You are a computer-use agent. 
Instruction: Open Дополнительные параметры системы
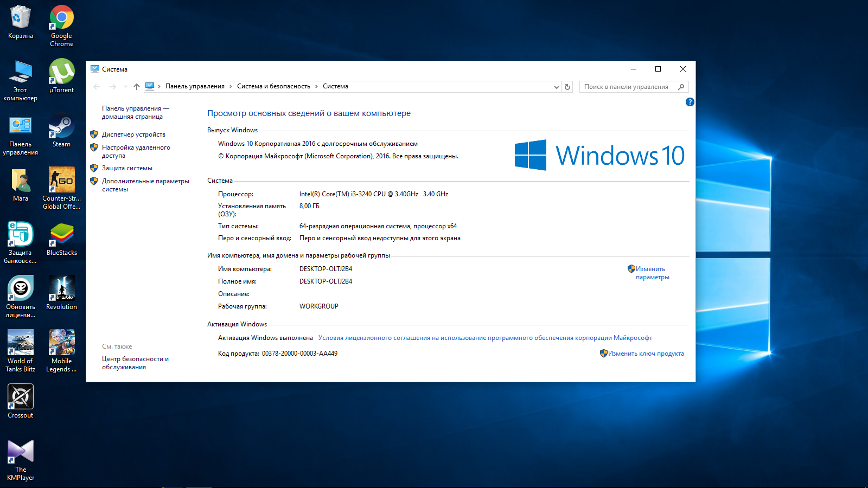[145, 185]
